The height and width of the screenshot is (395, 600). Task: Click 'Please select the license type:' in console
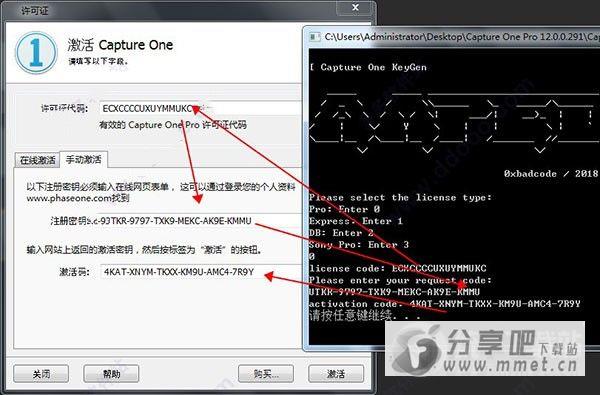[400, 198]
